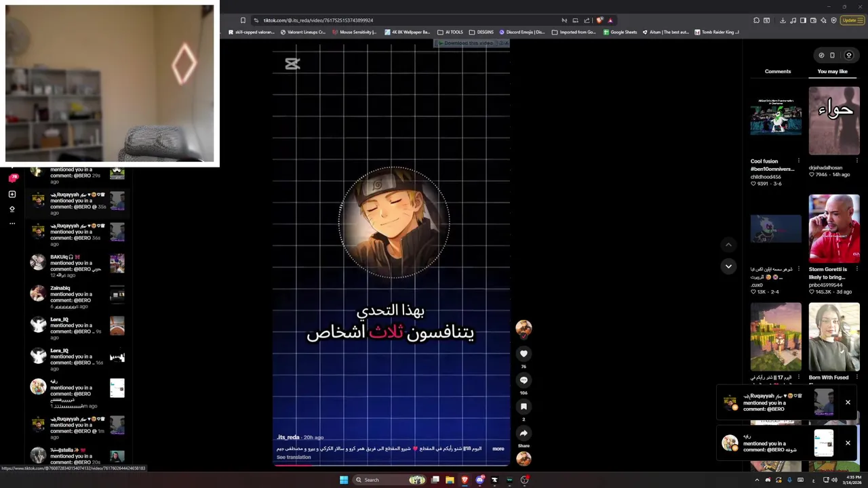Click the Download this video button
This screenshot has height=488, width=868.
click(x=465, y=43)
